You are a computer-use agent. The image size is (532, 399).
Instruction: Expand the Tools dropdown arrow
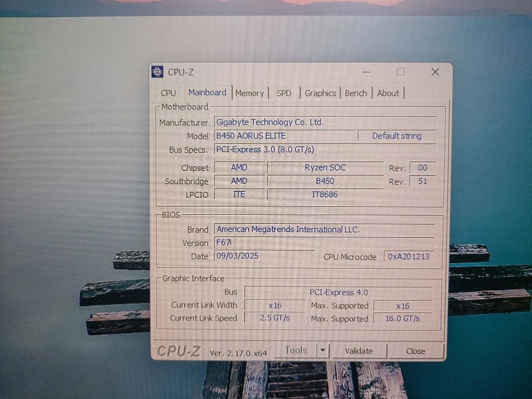pyautogui.click(x=323, y=351)
